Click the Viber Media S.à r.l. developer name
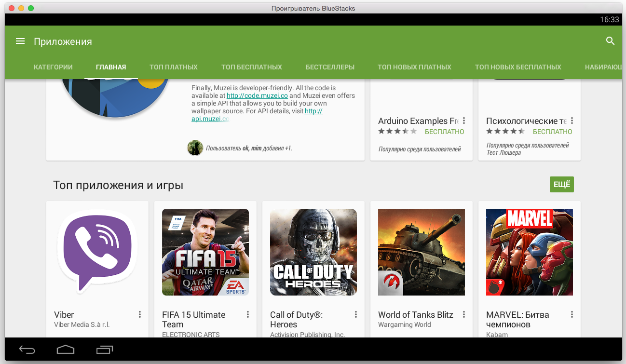 coord(82,325)
